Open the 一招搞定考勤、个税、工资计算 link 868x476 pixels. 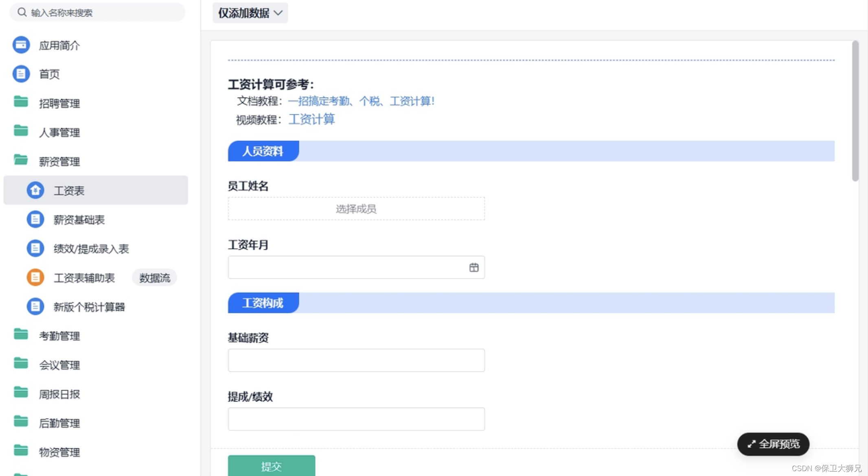(x=361, y=101)
